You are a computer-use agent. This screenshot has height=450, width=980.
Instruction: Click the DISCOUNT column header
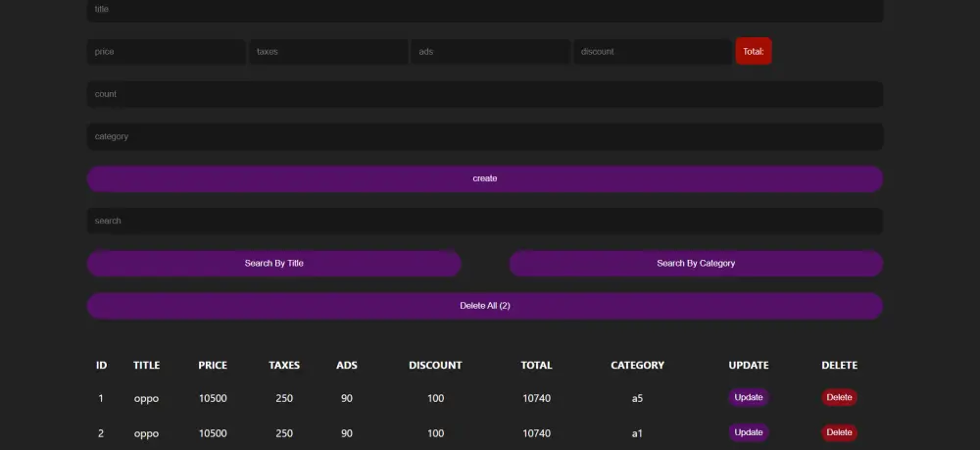click(436, 366)
